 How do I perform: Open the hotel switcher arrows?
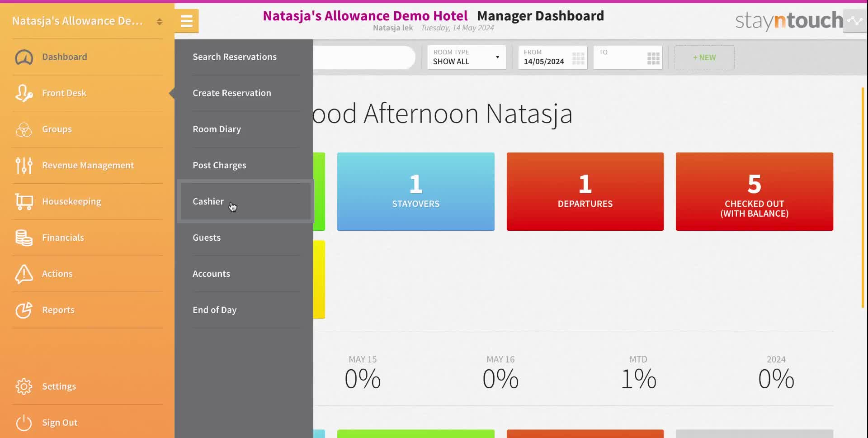point(159,21)
